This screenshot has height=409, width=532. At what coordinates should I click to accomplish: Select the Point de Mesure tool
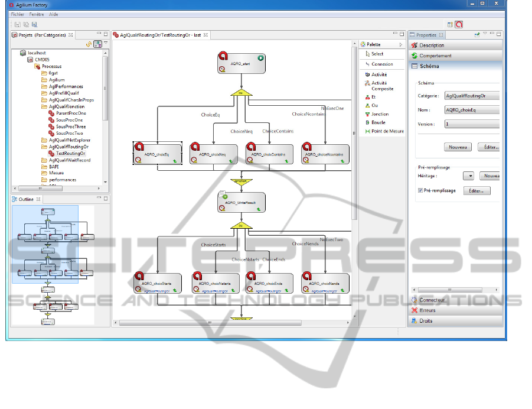[x=387, y=131]
